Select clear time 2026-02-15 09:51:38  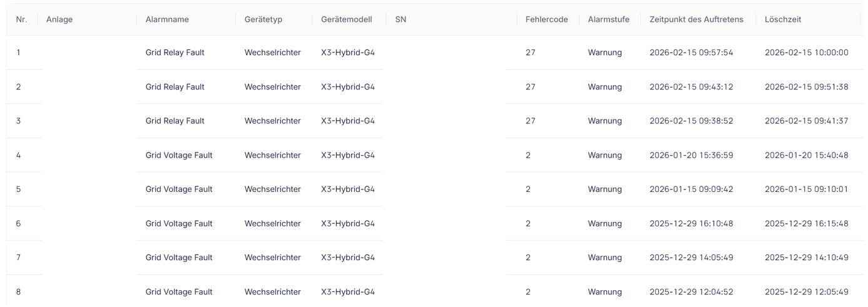pos(806,87)
